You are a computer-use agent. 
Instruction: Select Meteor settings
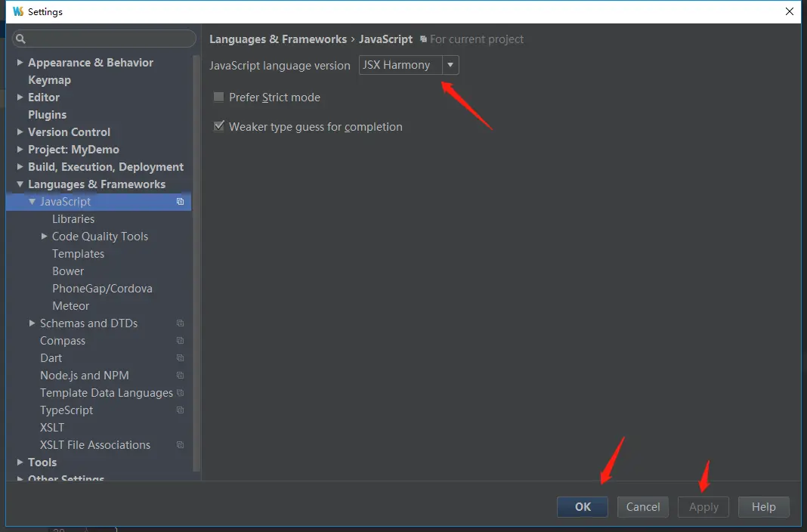click(x=70, y=306)
